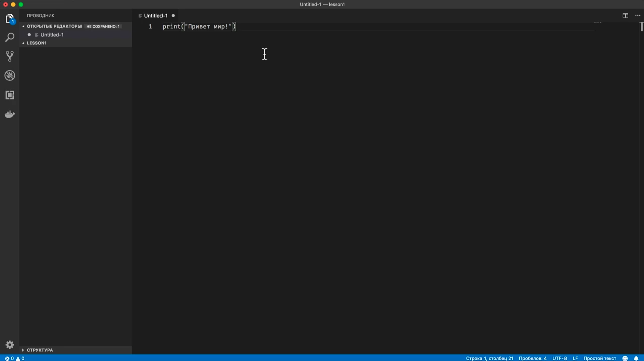Close the Untitled-1 tab via unsaved dot
Image resolution: width=644 pixels, height=361 pixels.
click(x=173, y=16)
